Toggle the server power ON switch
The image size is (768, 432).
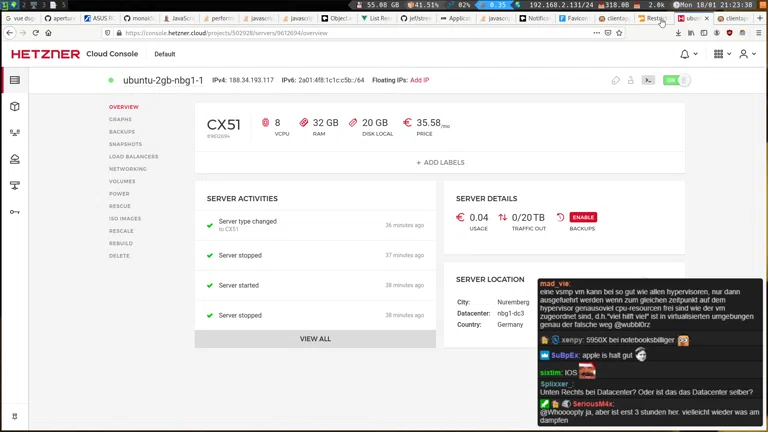[x=676, y=80]
